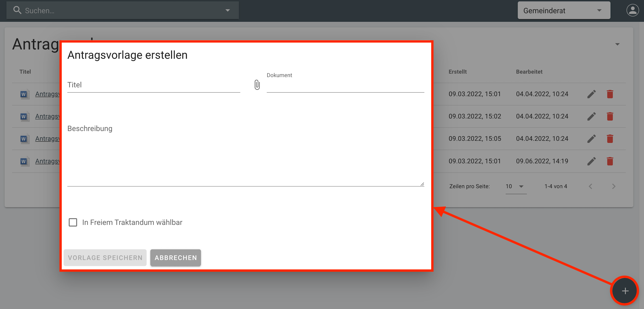The height and width of the screenshot is (309, 644).
Task: Enable In Freiem Traktandum wählbar checkbox
Action: (x=73, y=222)
